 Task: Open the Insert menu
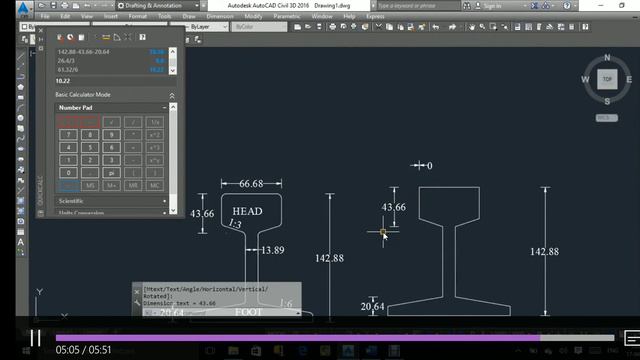pos(110,16)
